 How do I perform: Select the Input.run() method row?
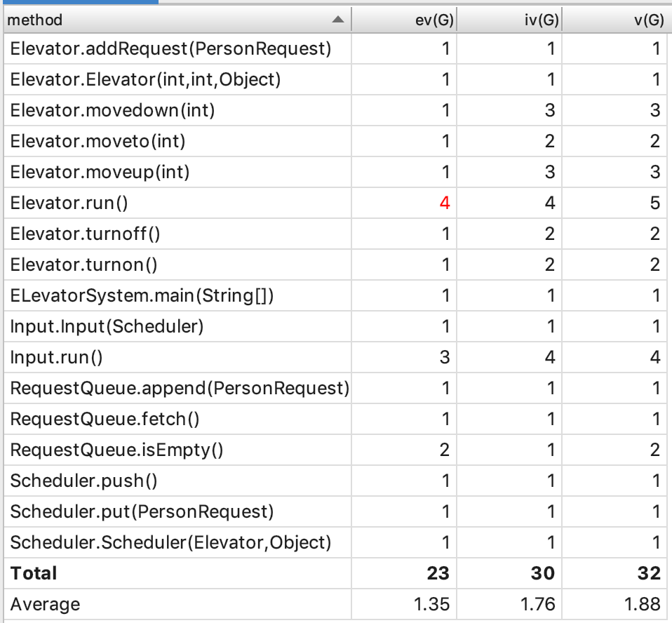click(57, 358)
